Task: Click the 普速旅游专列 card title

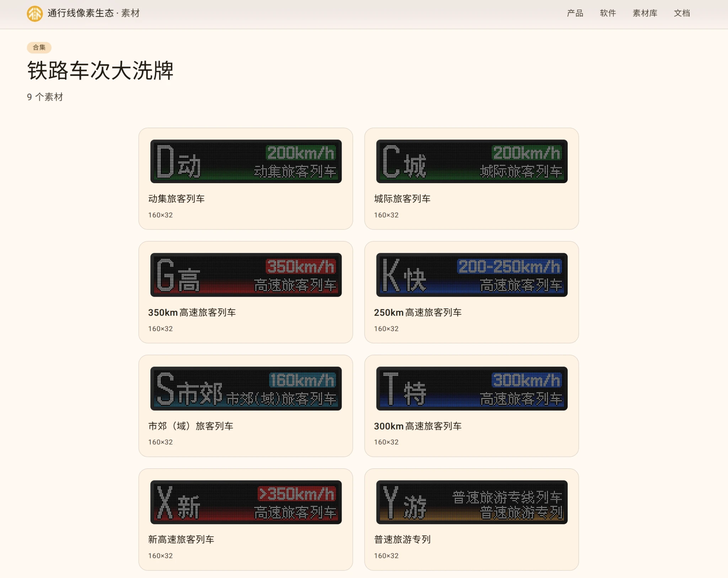Action: [402, 539]
